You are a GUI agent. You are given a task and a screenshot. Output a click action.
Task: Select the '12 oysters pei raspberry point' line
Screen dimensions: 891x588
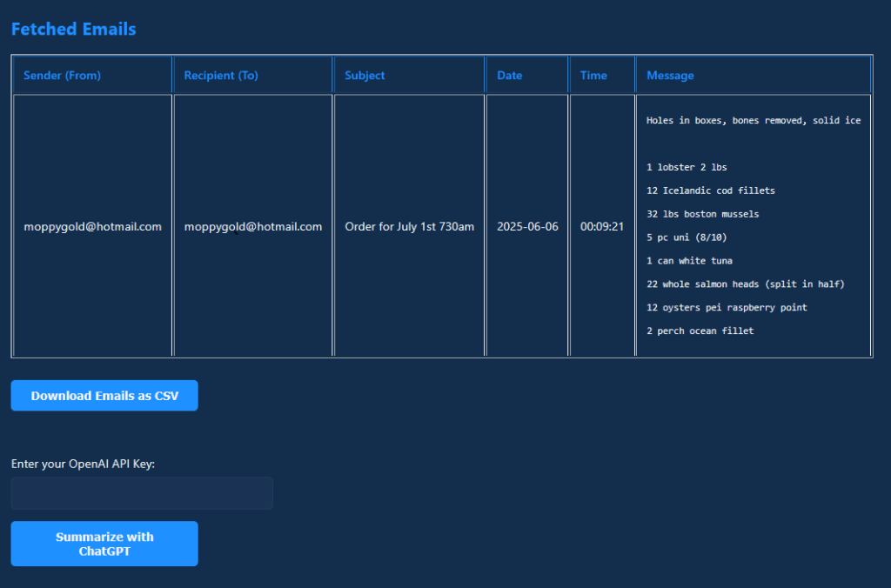pyautogui.click(x=727, y=308)
